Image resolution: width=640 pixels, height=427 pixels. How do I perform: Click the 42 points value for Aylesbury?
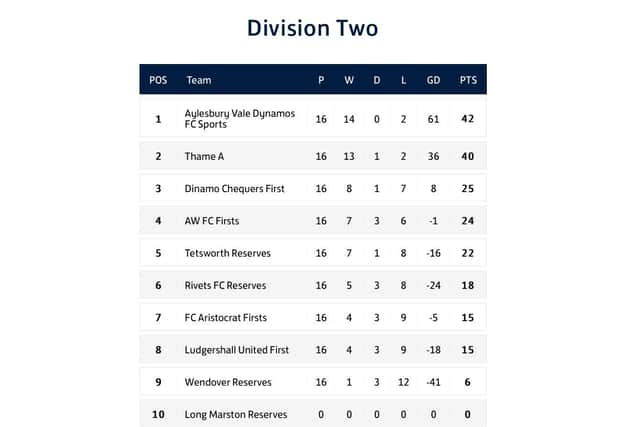[x=468, y=119]
